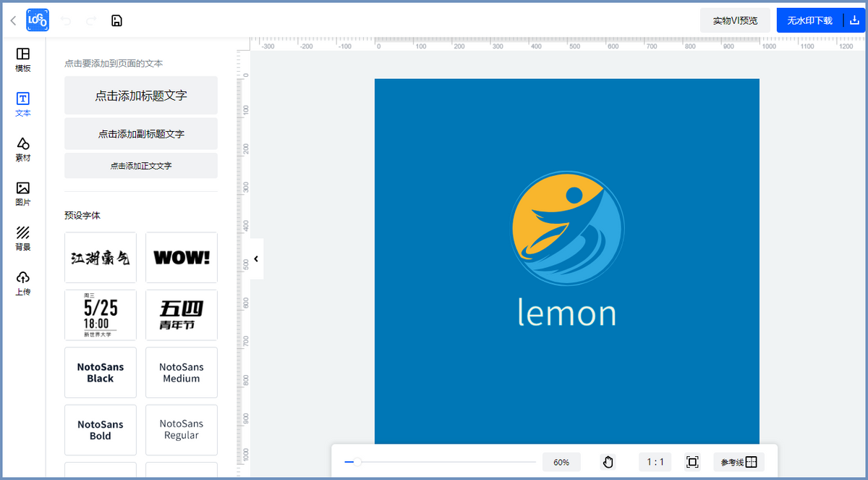868x480 pixels.
Task: Choose the 五四青年节 font preset
Action: pos(182,315)
